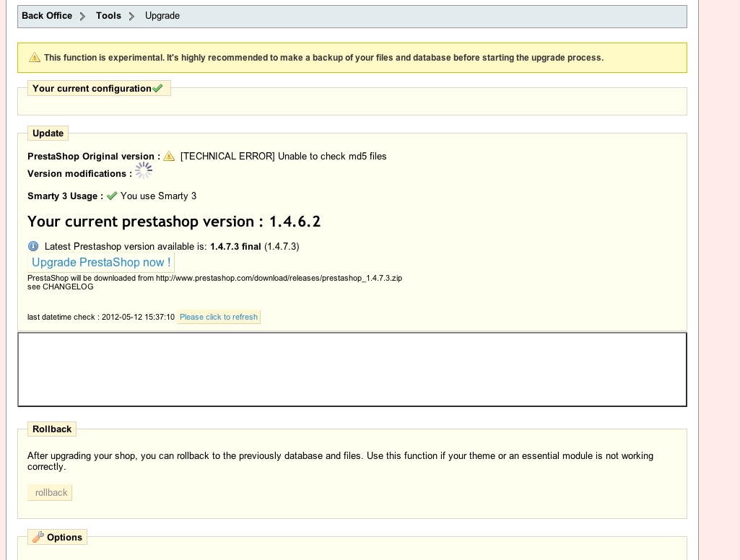Click the last datetime check timestamp
Image resolution: width=740 pixels, height=560 pixels.
pyautogui.click(x=138, y=317)
